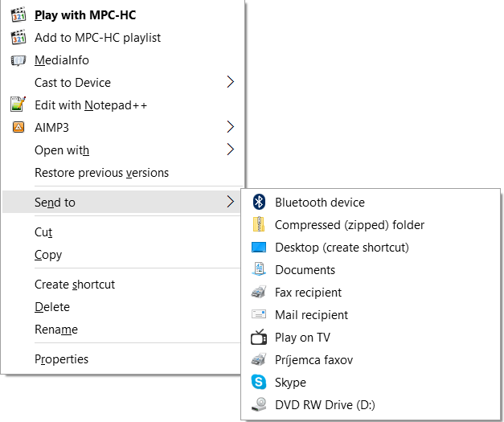Click the MediaInfo icon
Viewport: 504px width, 422px height.
click(x=18, y=60)
